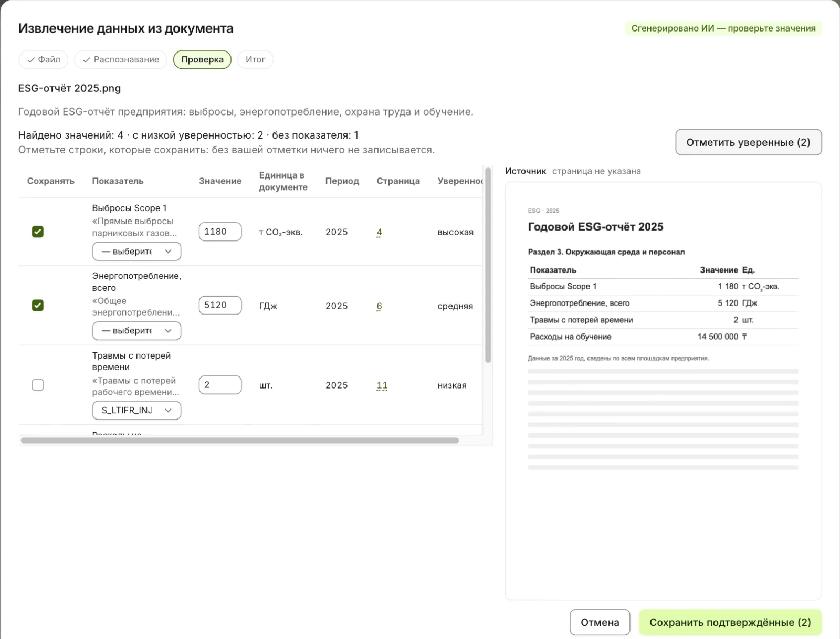Open page 11 link for Травмы
The width and height of the screenshot is (840, 639).
pyautogui.click(x=382, y=385)
